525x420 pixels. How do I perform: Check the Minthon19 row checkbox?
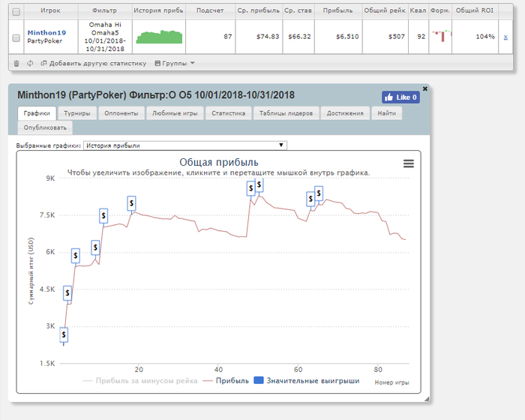pos(16,37)
